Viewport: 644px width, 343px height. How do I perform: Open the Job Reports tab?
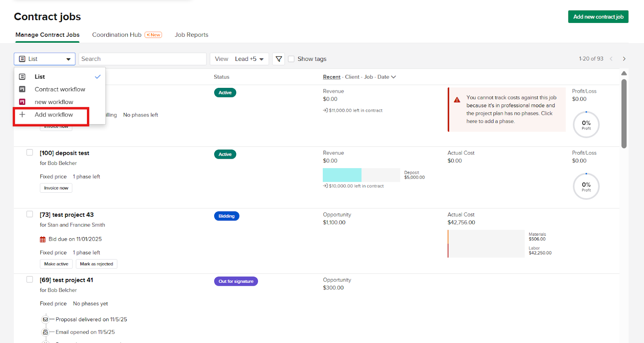tap(191, 35)
